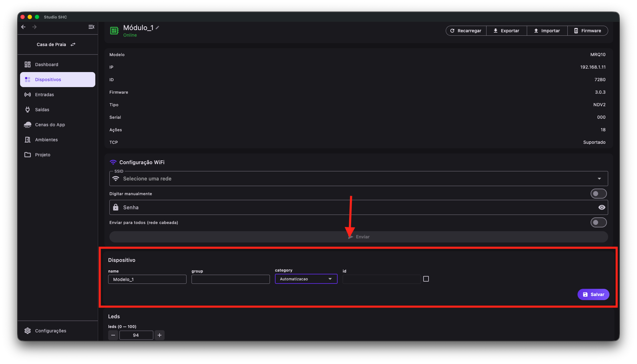Open Ambientes section
Screen dimensions: 637x364
point(58,140)
